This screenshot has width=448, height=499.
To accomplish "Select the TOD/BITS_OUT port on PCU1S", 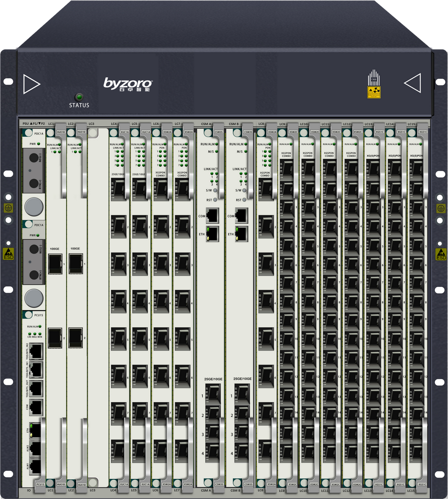I will point(36,388).
